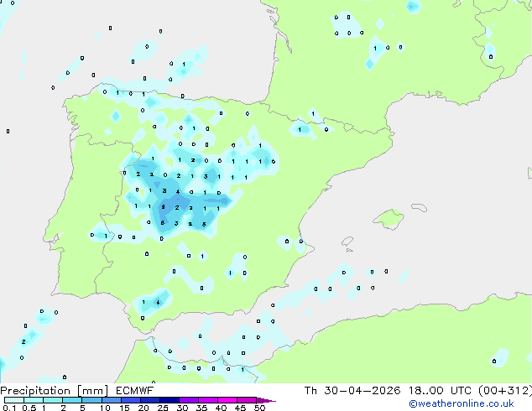The width and height of the screenshot is (532, 411).
Task: Click the 'Precipitation [mm]' title text
Action: (55, 391)
